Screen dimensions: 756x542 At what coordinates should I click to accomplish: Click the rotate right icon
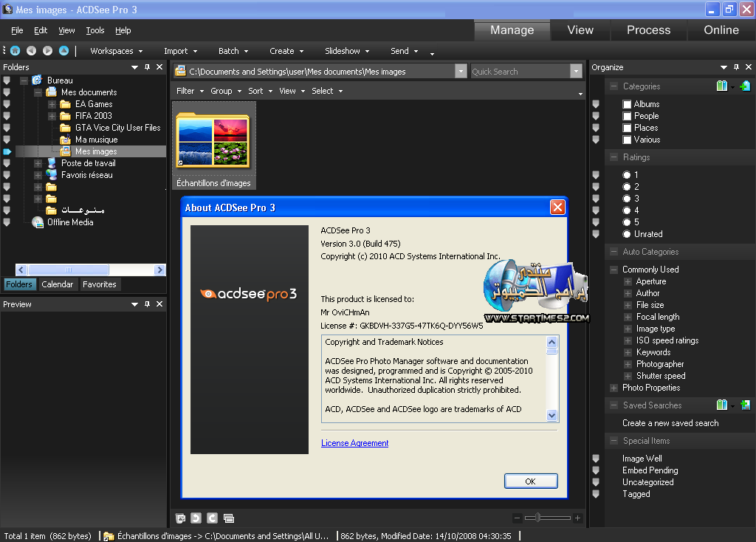point(212,518)
